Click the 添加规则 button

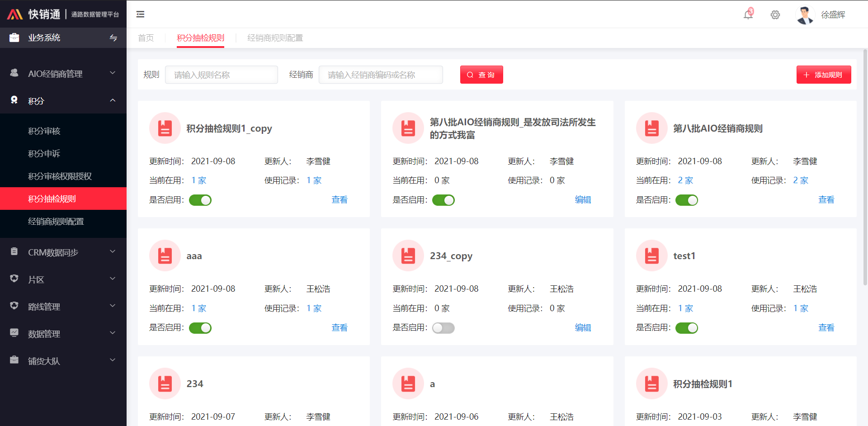pos(824,75)
